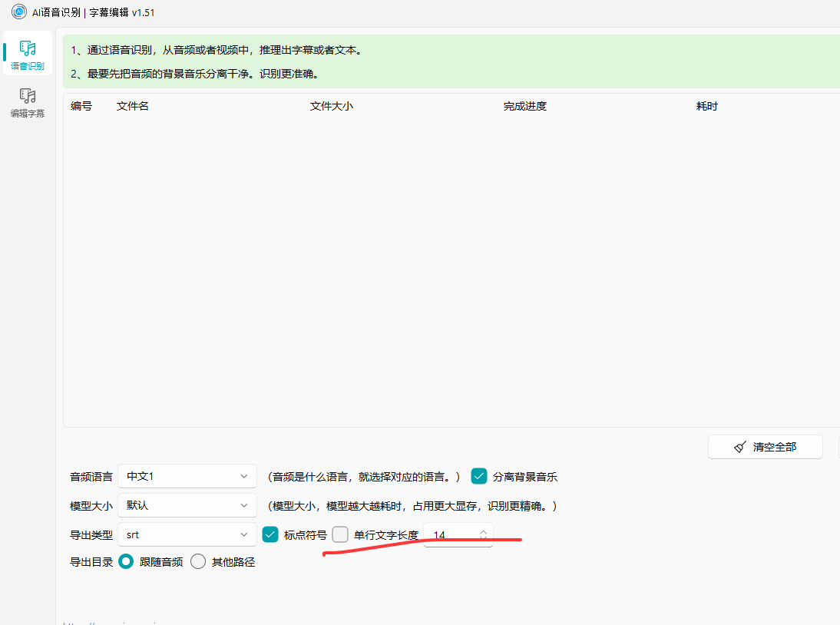Click the 文件名 column header
The image size is (840, 625).
[x=133, y=106]
